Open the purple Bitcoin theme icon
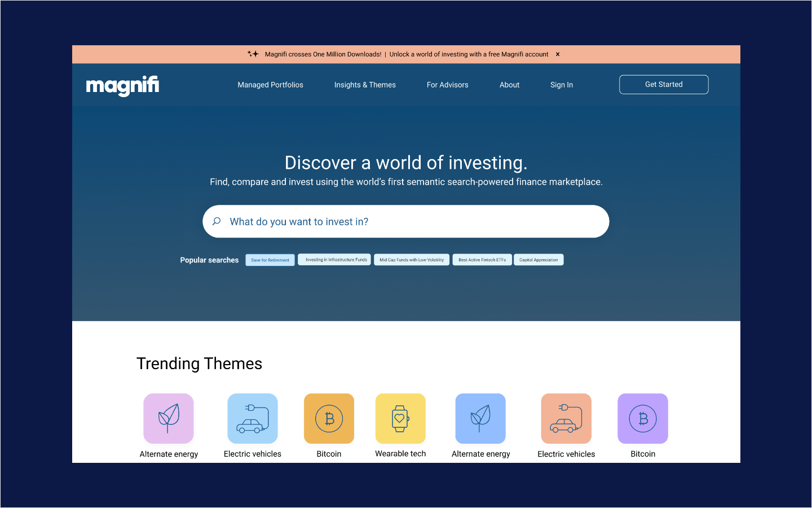The width and height of the screenshot is (812, 508). pos(643,418)
